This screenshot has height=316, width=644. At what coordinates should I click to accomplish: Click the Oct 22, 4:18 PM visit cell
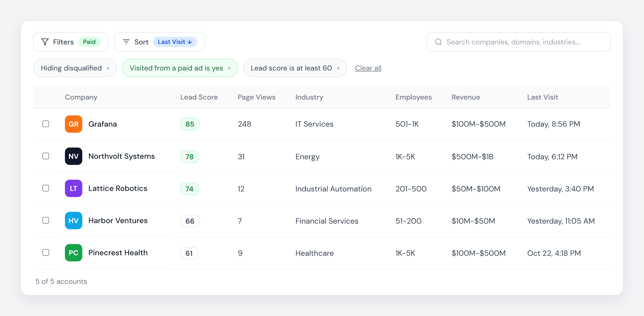[x=554, y=253]
